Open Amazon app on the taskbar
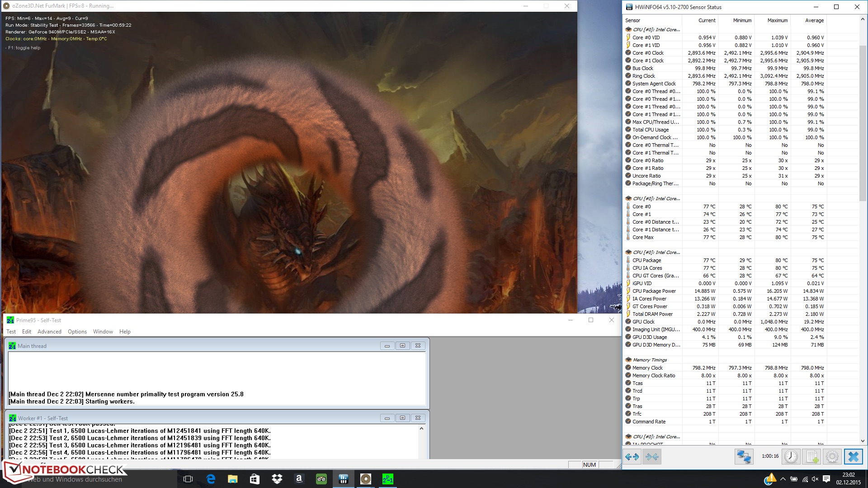 (299, 479)
